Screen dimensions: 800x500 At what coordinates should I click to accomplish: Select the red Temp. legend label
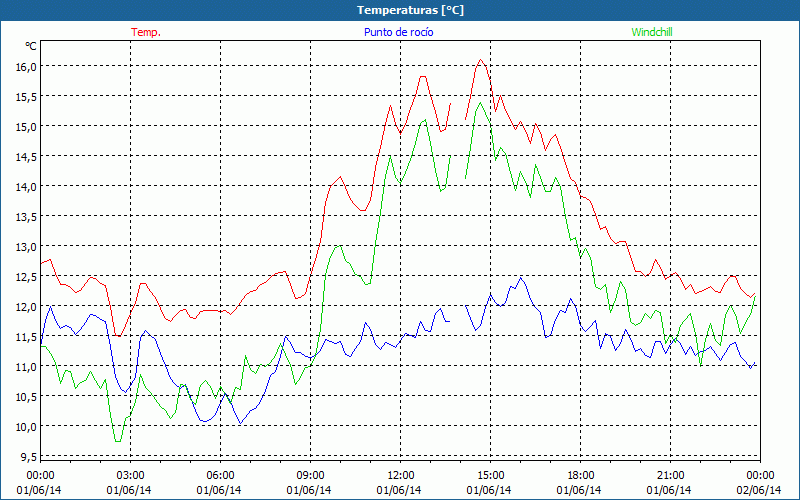pos(146,32)
